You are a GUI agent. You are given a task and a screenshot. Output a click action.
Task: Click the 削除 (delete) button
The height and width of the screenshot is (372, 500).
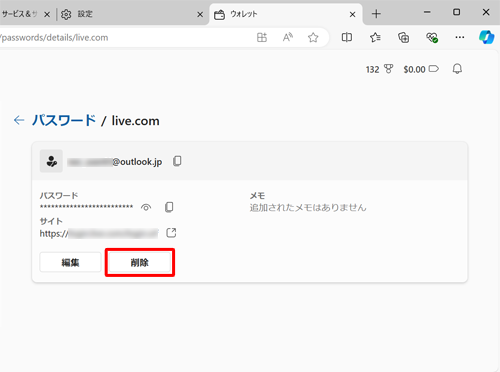click(x=140, y=262)
